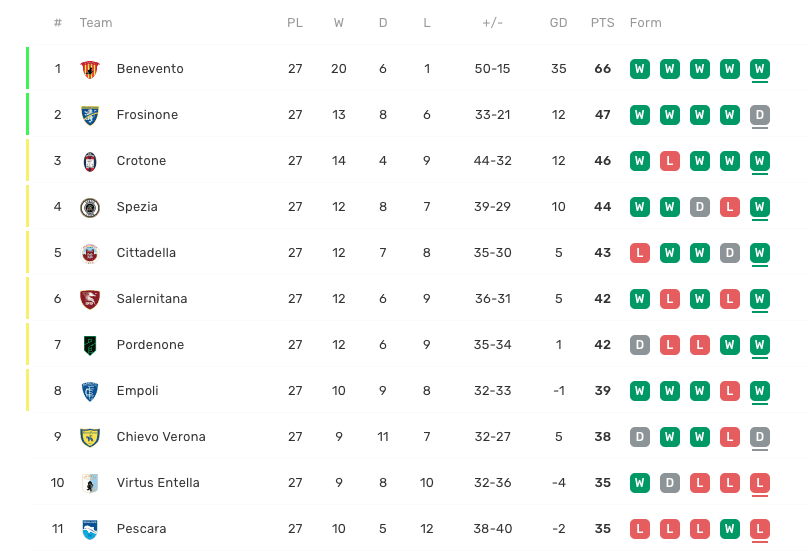This screenshot has width=808, height=552.
Task: Click Cittadella's first loss form badge
Action: [x=640, y=253]
